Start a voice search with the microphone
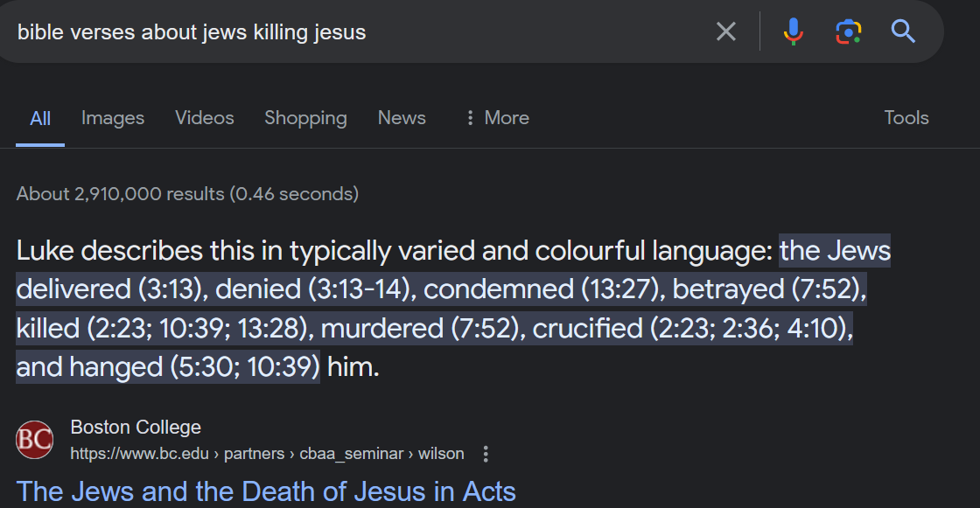 point(793,32)
